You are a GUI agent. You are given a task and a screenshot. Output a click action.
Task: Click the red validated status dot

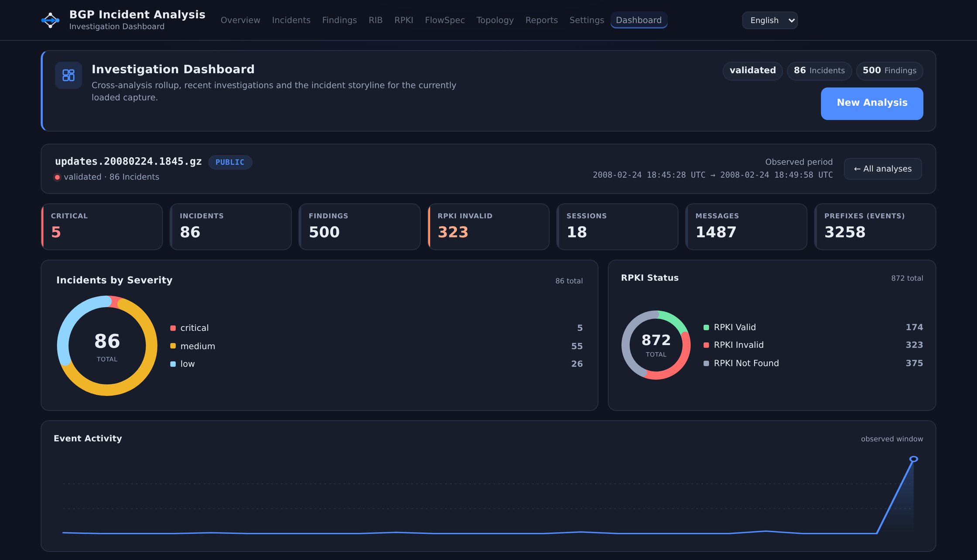(57, 177)
